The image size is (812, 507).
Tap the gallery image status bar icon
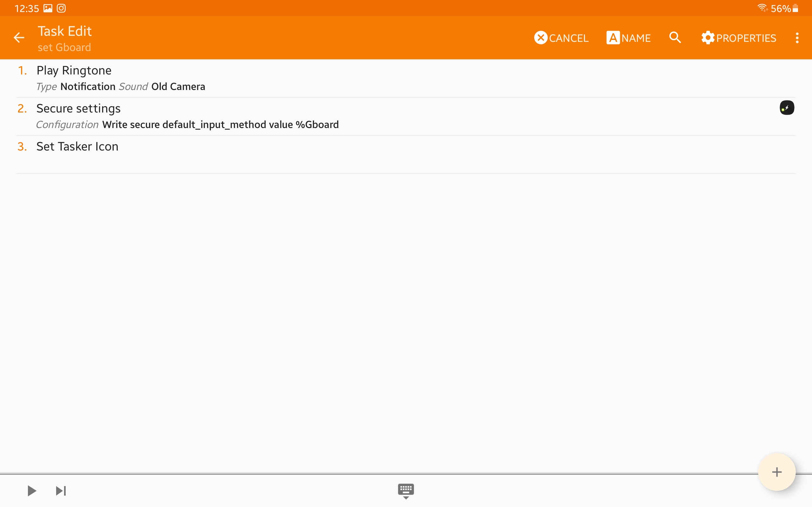48,8
